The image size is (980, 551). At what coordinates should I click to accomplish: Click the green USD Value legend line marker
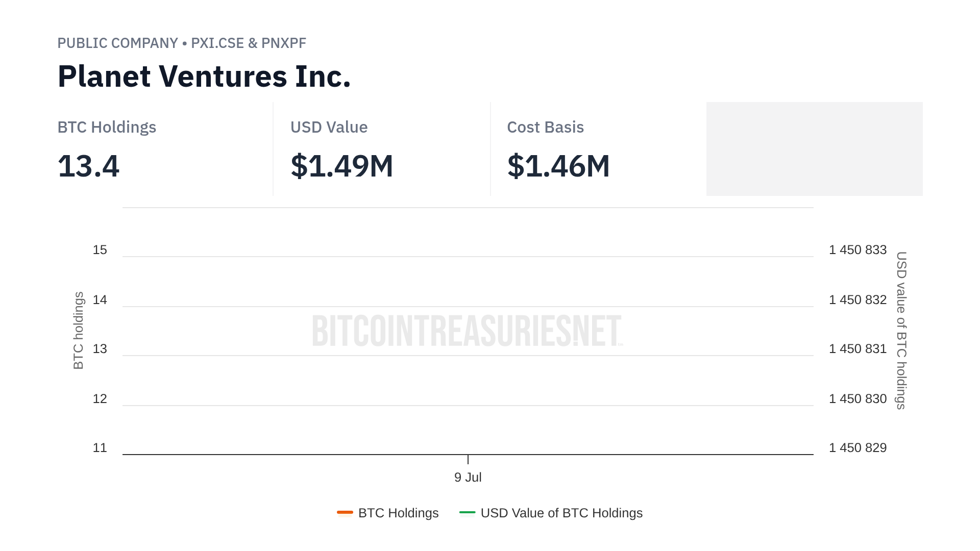click(467, 512)
